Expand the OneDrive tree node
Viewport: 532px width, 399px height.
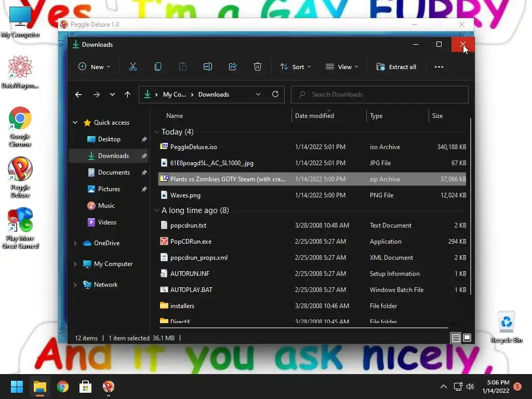(75, 243)
